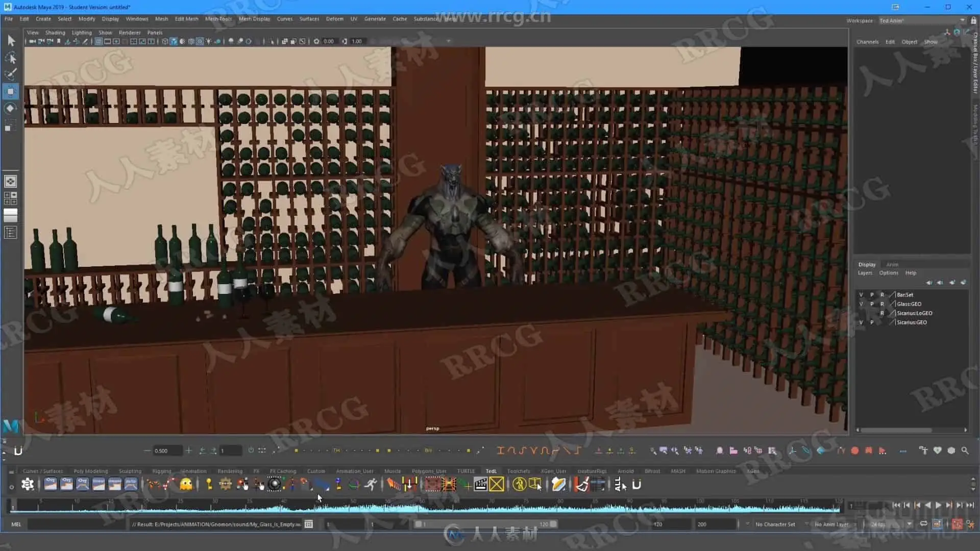Screen dimensions: 980x551
Task: Choose the Paint selection tool
Action: click(x=11, y=74)
